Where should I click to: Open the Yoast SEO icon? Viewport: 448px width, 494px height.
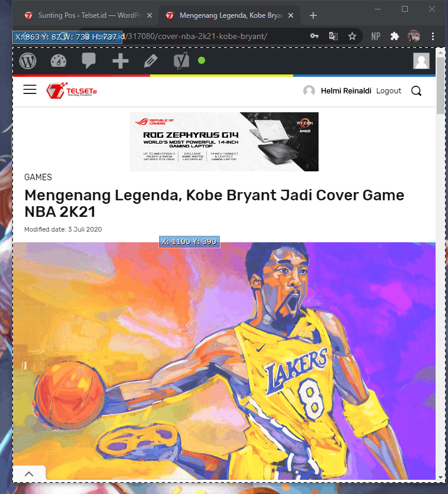181,60
